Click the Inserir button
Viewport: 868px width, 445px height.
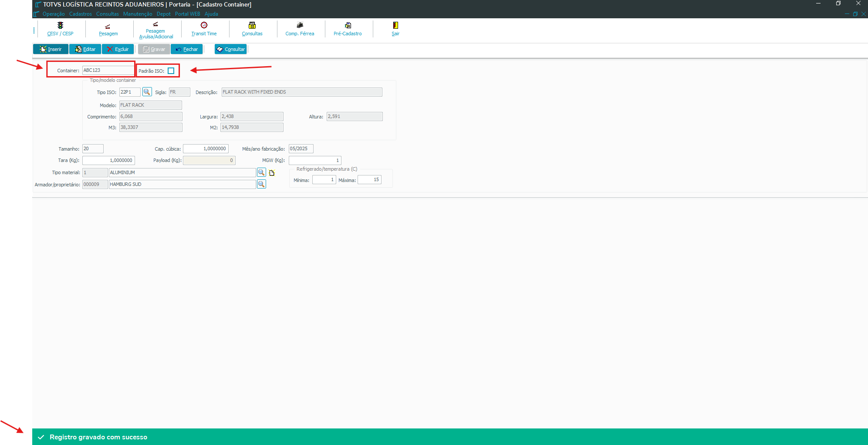[x=51, y=49]
